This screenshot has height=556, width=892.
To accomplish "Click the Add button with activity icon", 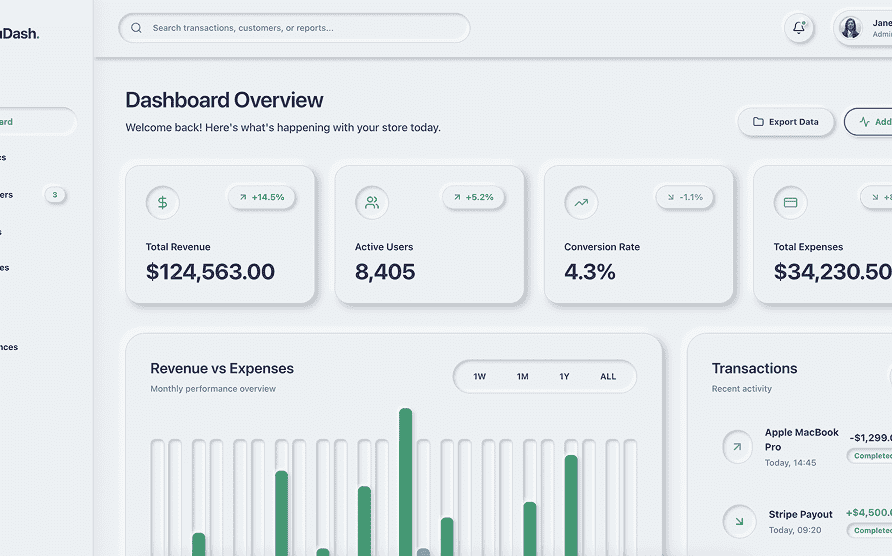I will tap(868, 122).
